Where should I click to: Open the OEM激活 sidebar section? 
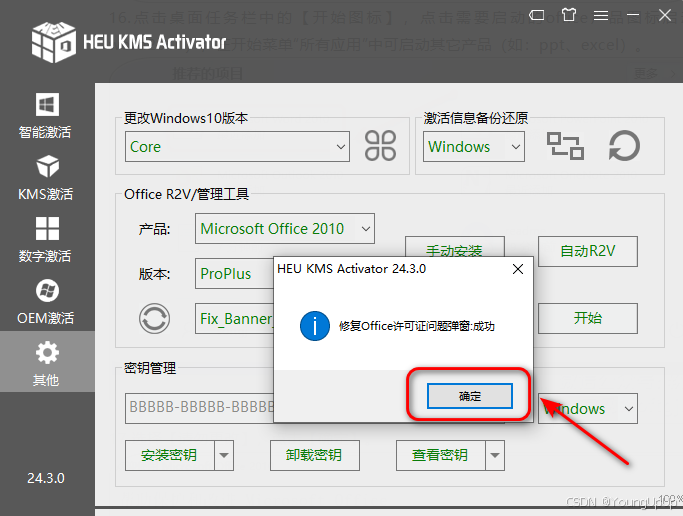click(46, 301)
